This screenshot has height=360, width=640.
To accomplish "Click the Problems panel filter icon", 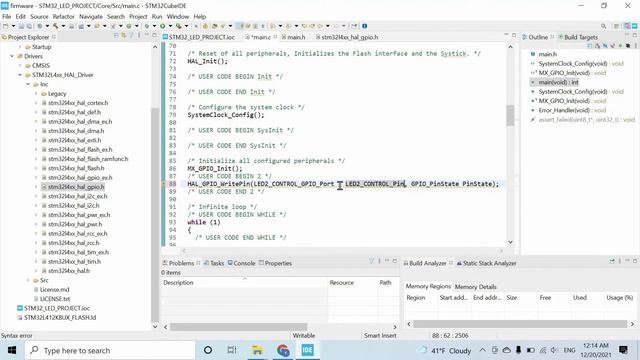I will pyautogui.click(x=371, y=261).
